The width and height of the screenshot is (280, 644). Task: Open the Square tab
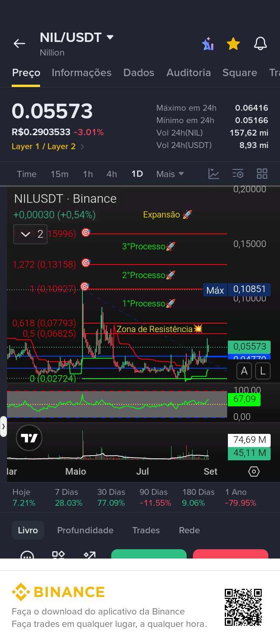240,73
